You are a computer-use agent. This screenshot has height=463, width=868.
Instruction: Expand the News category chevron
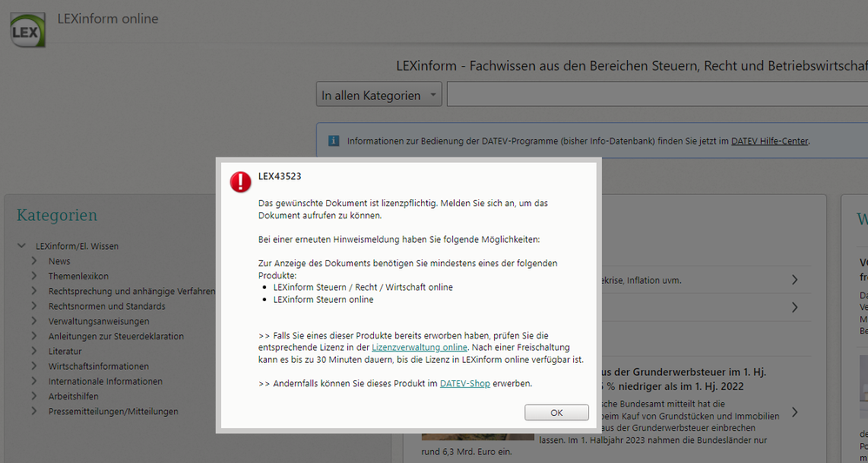[34, 261]
